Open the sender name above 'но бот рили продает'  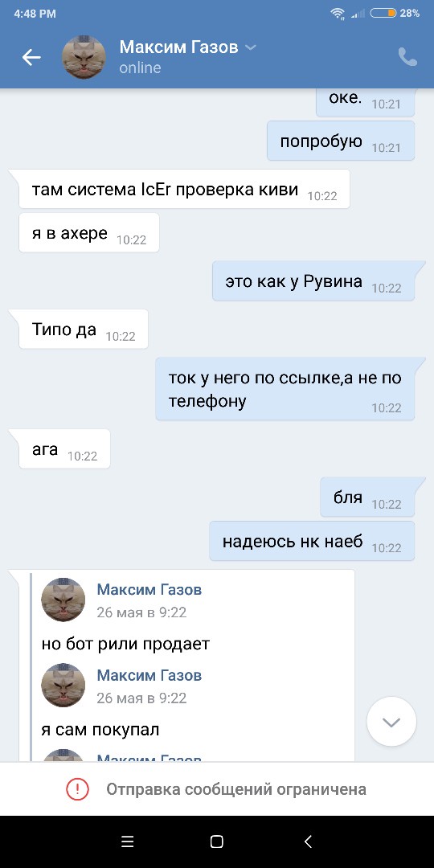(x=149, y=590)
